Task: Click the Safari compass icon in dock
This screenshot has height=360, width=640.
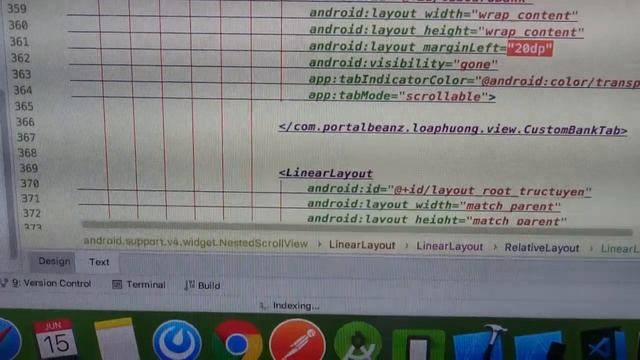Action: pos(9,340)
